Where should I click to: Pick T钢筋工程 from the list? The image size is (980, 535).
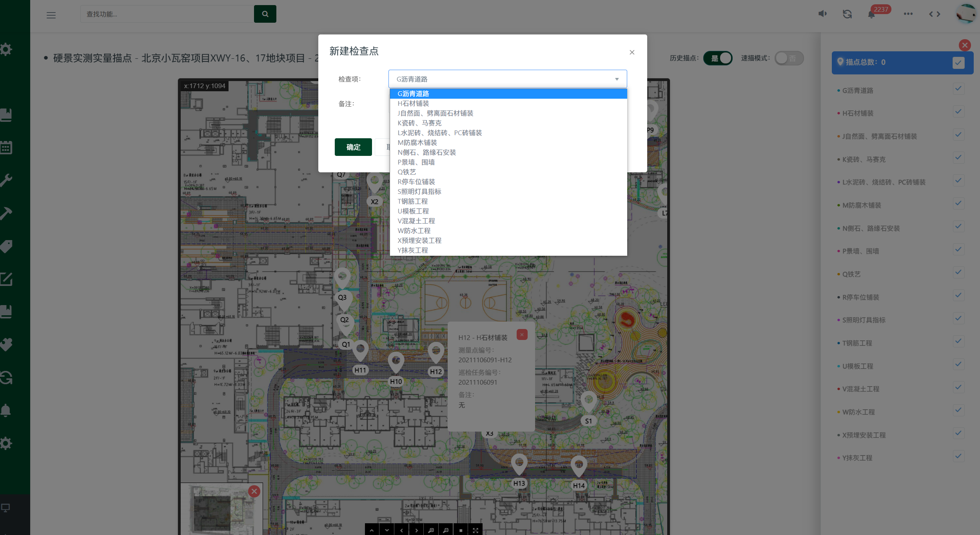coord(412,201)
